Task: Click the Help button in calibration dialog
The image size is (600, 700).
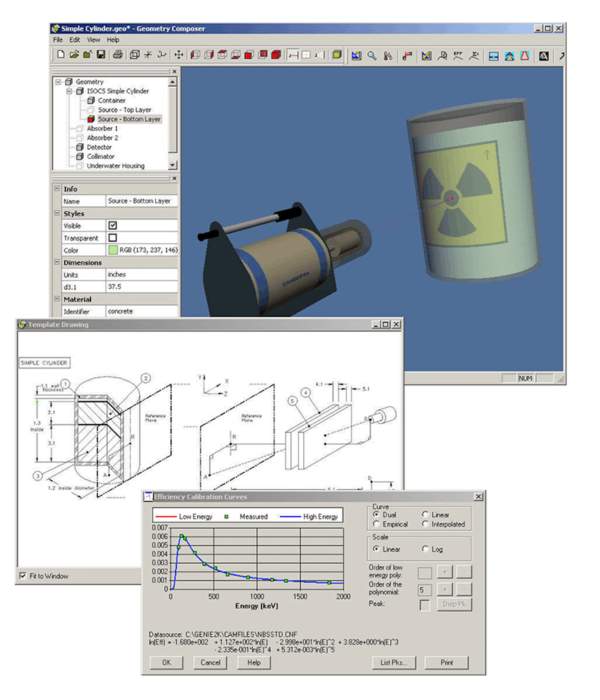Action: click(254, 662)
